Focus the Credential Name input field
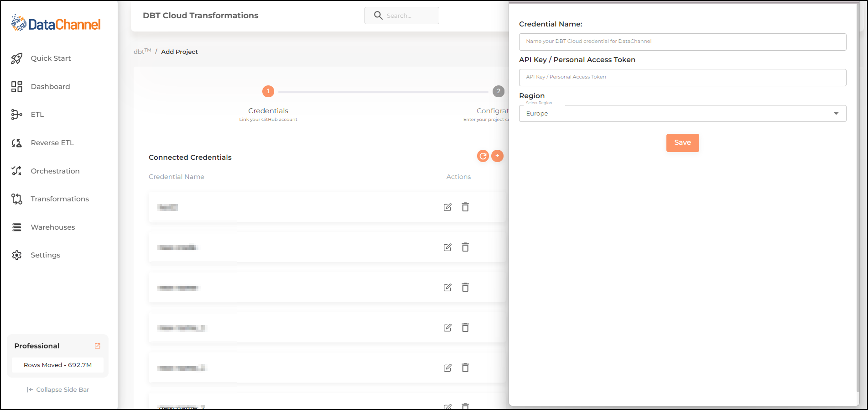The width and height of the screenshot is (868, 410). pos(682,42)
